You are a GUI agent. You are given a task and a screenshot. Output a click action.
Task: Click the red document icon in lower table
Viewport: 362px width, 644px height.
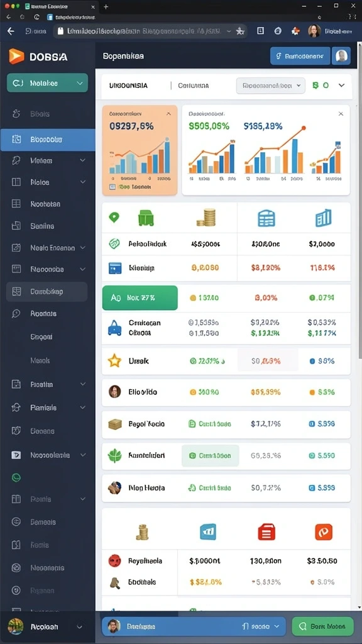point(266,532)
